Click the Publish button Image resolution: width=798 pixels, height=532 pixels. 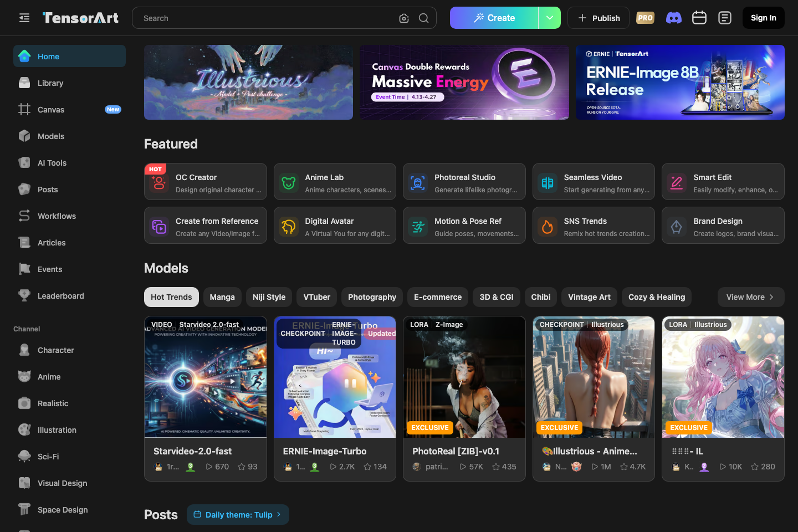pyautogui.click(x=598, y=18)
